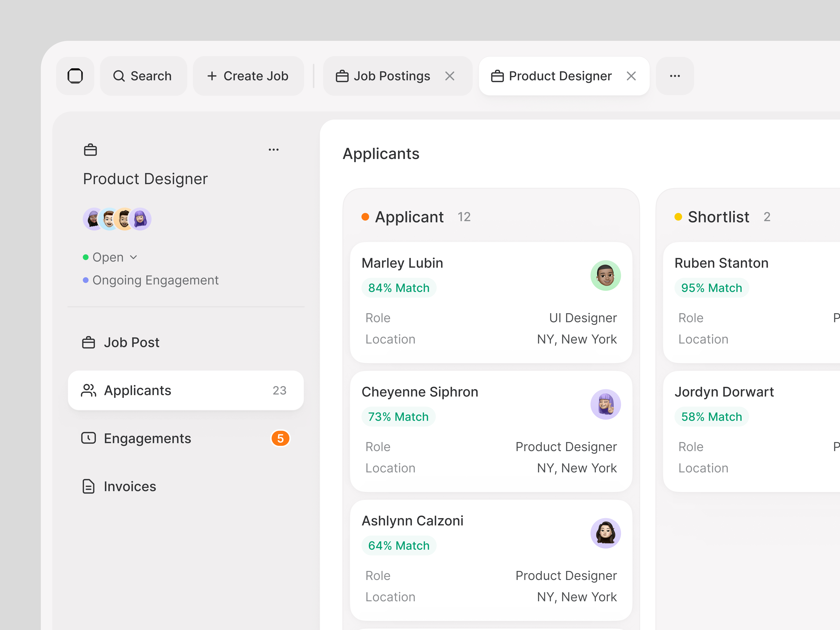
Task: Click the Create Job button
Action: 248,76
